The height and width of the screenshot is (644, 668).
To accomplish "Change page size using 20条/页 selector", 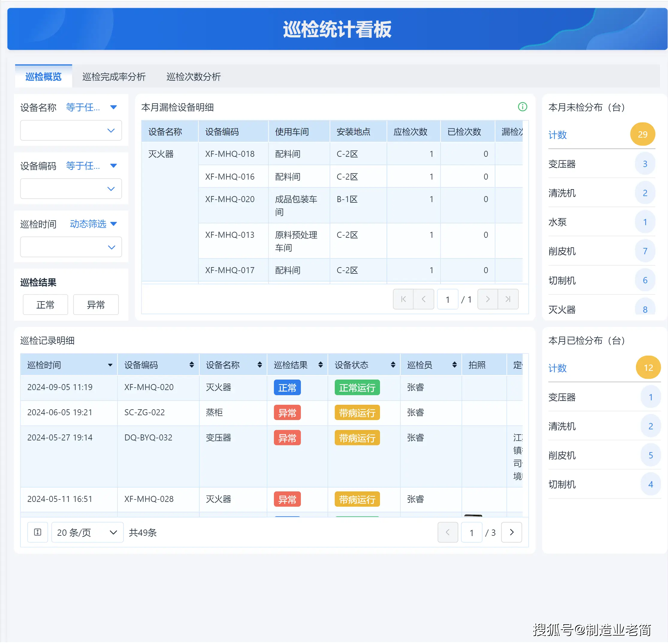I will 87,532.
